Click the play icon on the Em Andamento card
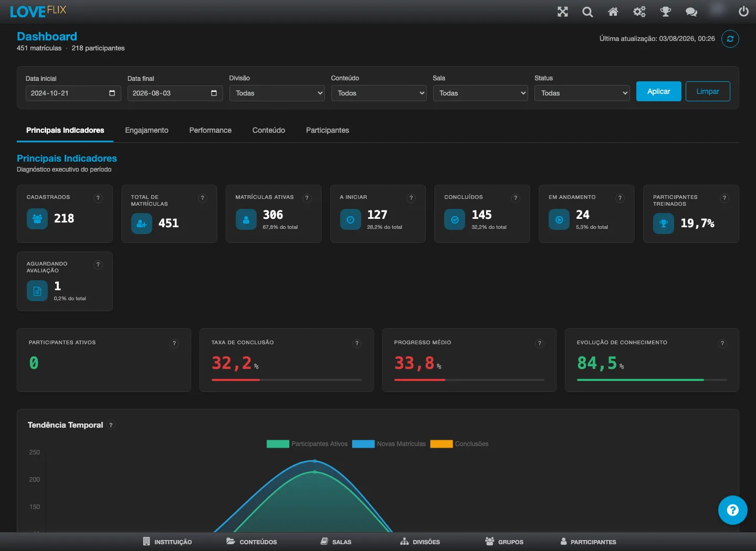Screen dimensions: 756x551 tap(559, 220)
